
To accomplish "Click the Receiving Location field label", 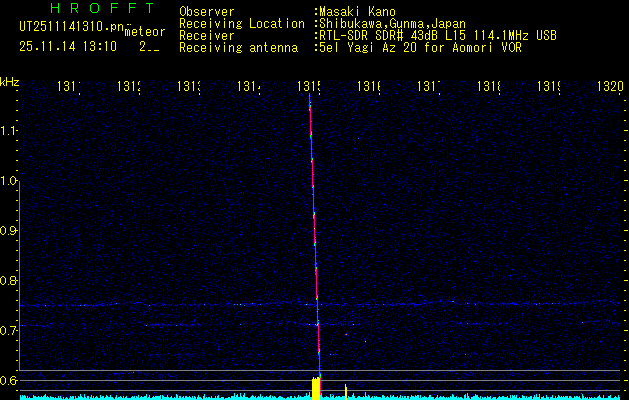I will 241,23.
